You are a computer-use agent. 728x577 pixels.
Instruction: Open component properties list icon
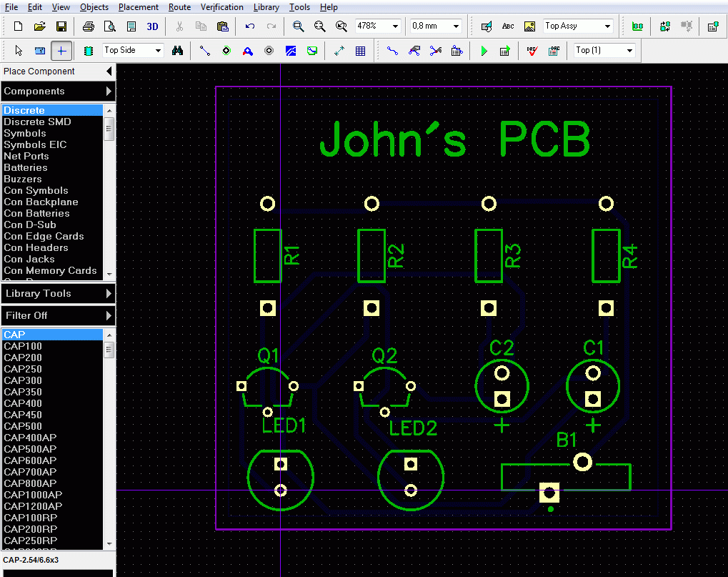pos(714,26)
